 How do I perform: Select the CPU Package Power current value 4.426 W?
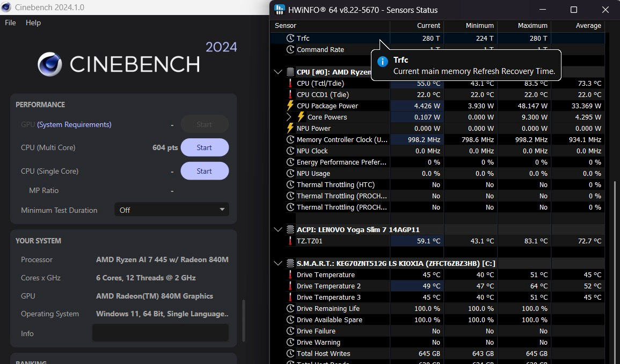[427, 106]
